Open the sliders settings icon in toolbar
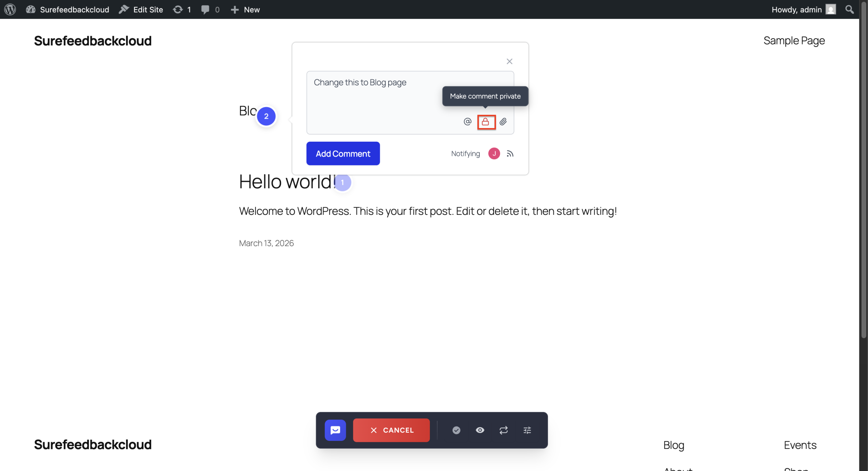Screen dimensions: 868x471 [x=527, y=430]
